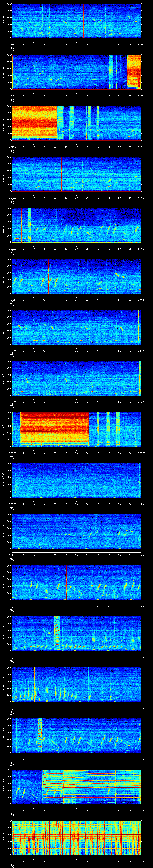Image resolution: width=153 pixels, height=868 pixels.
Task: Click the '7:00' end time label
Action: 141,810
